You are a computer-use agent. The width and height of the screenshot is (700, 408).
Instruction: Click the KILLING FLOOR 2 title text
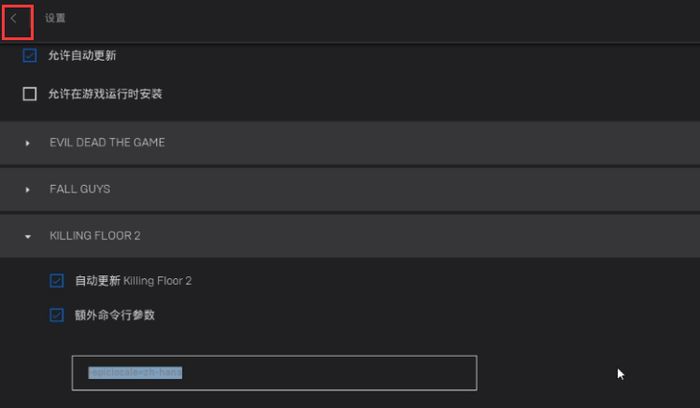96,236
